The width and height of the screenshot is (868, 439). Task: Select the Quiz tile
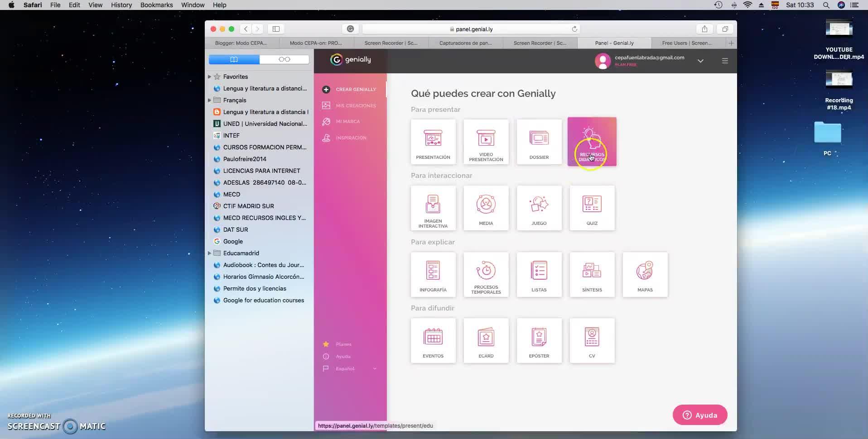592,208
